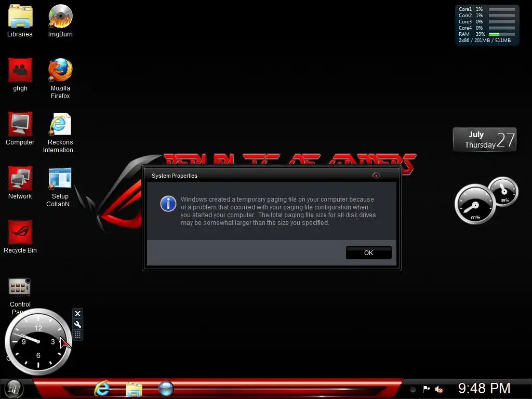This screenshot has height=399, width=532.
Task: Click OK in System Properties dialog
Action: pos(368,253)
